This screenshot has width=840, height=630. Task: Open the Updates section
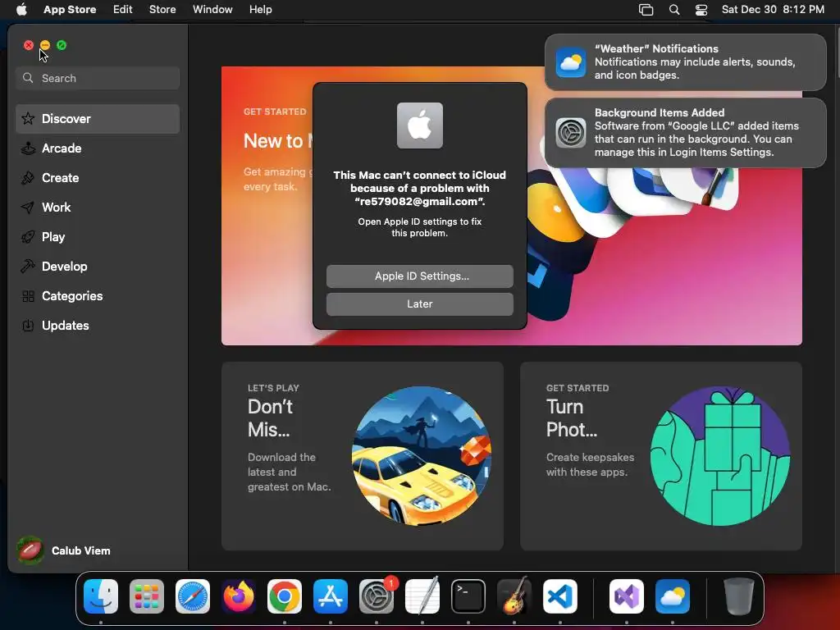[x=98, y=325]
